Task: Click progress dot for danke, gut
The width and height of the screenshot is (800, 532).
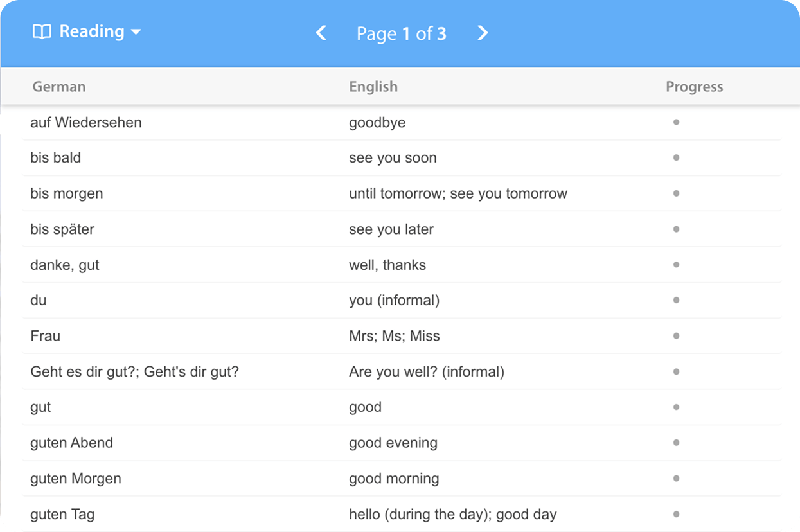Action: [676, 265]
